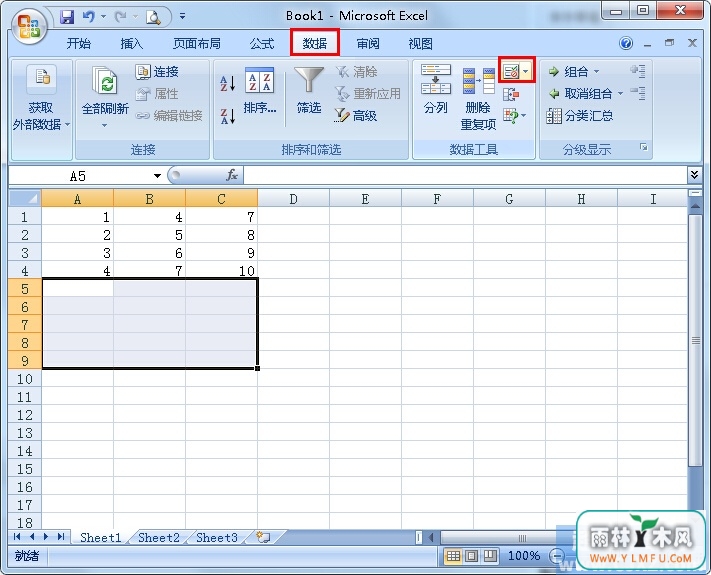The image size is (711, 575).
Task: Click 删除重复项 remove duplicates
Action: 478,99
